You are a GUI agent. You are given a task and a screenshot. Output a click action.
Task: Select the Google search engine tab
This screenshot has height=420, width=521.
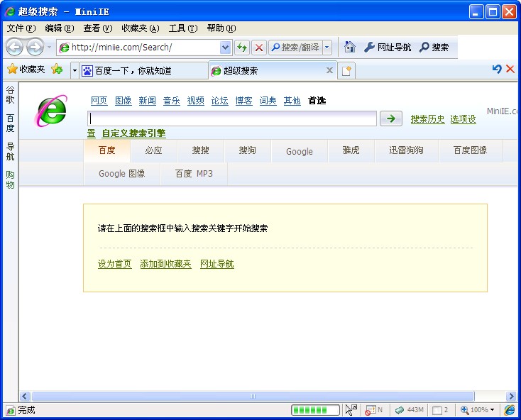(x=300, y=151)
